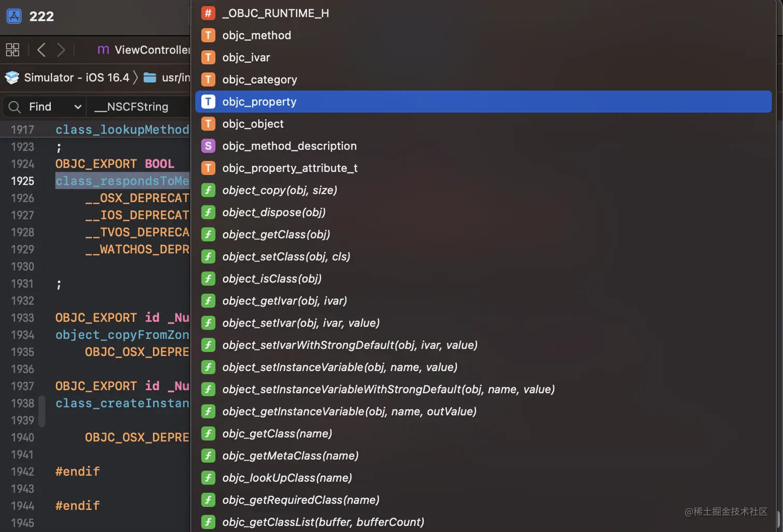Jump to object_isClass(obj)
This screenshot has height=532, width=783.
click(483, 278)
